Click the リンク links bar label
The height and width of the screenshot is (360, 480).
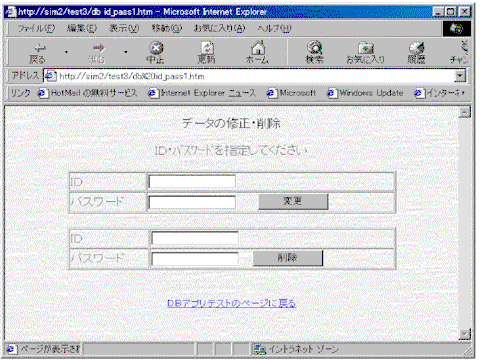pyautogui.click(x=20, y=93)
